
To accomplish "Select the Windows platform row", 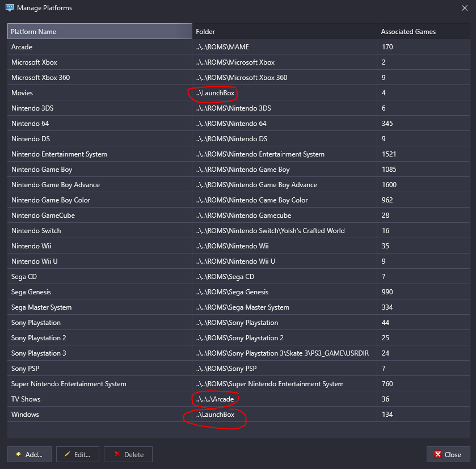I will [239, 415].
